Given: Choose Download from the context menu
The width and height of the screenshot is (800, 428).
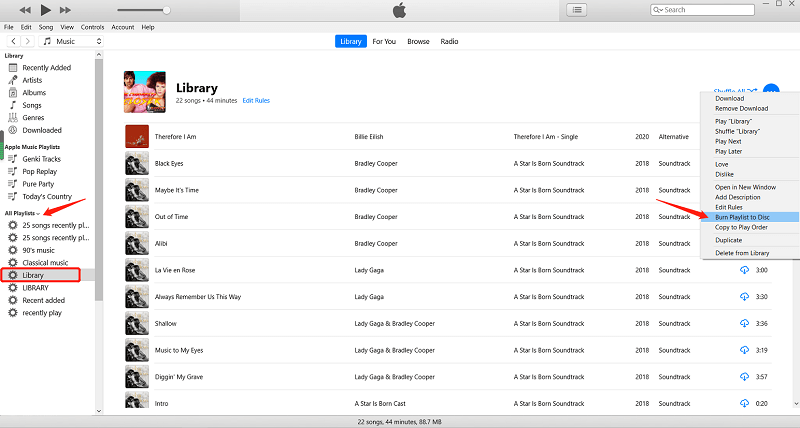Looking at the screenshot, I should pyautogui.click(x=730, y=98).
